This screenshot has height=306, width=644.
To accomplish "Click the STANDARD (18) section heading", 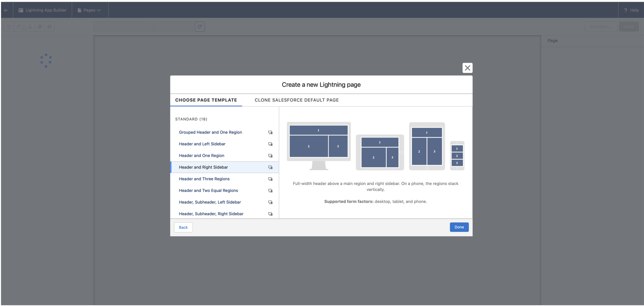I will (x=191, y=119).
